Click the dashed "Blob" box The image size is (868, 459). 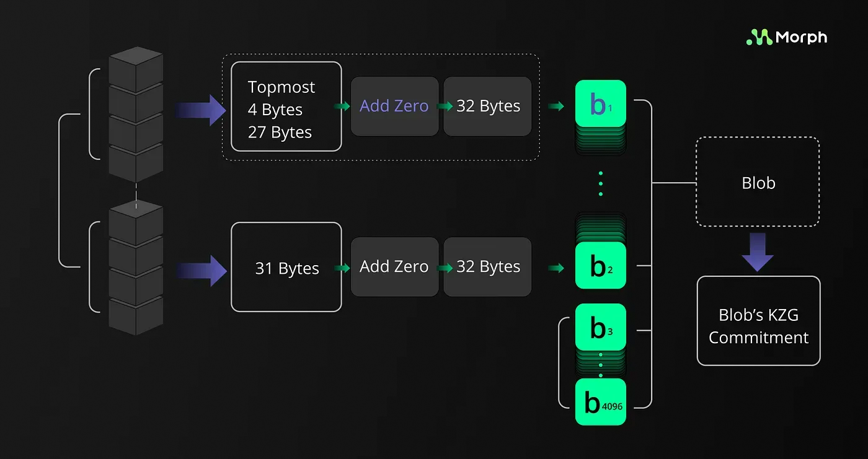click(758, 183)
